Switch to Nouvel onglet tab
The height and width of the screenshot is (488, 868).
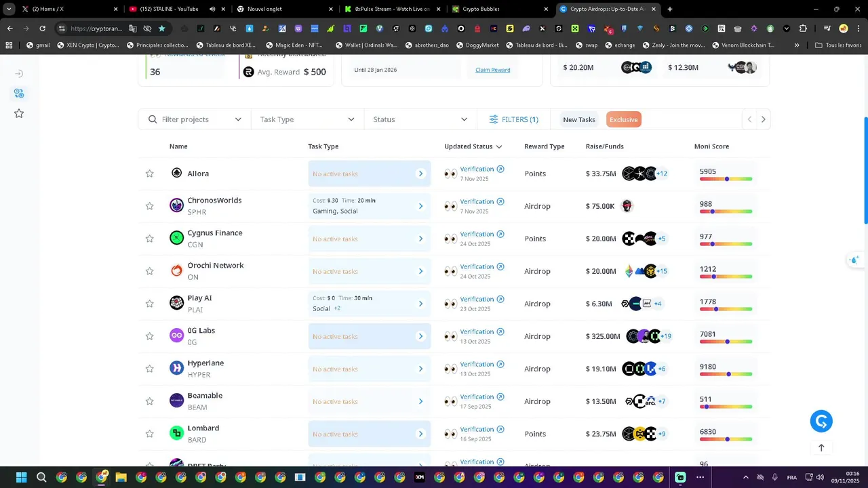click(x=285, y=9)
